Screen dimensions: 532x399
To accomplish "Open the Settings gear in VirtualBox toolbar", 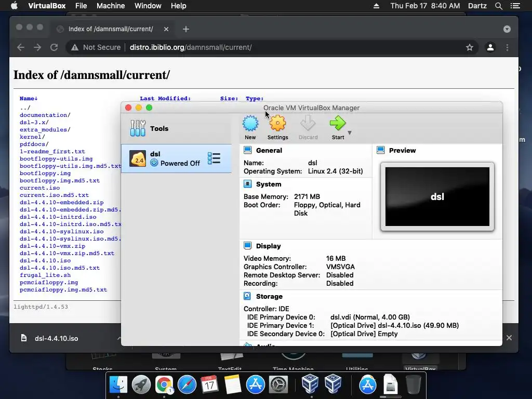I will click(x=277, y=124).
